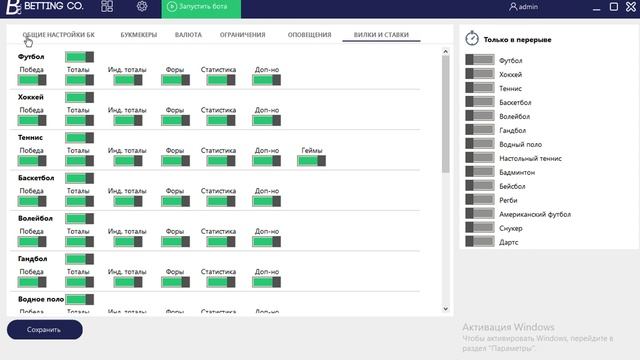Toggle Теннис Тоталы switch
640x360 pixels.
coord(80,161)
